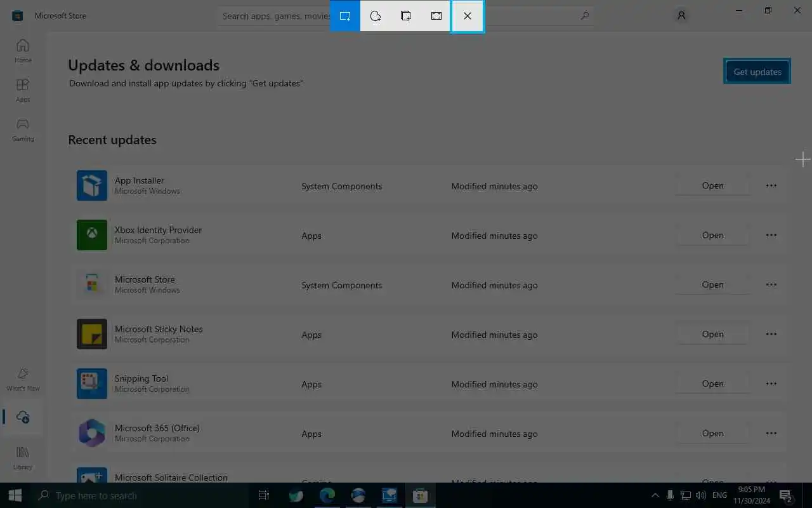Click 'App Installer' name text
The width and height of the screenshot is (812, 508).
[140, 180]
